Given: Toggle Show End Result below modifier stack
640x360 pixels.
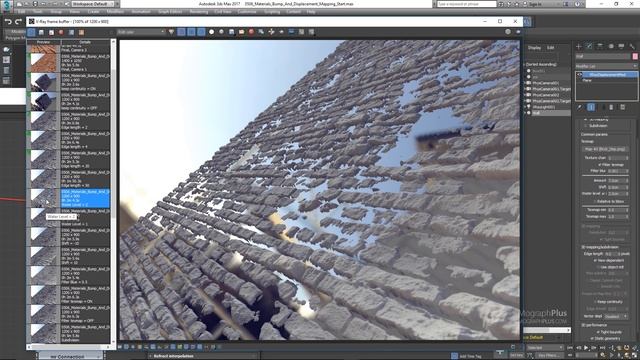Looking at the screenshot, I should [591, 107].
